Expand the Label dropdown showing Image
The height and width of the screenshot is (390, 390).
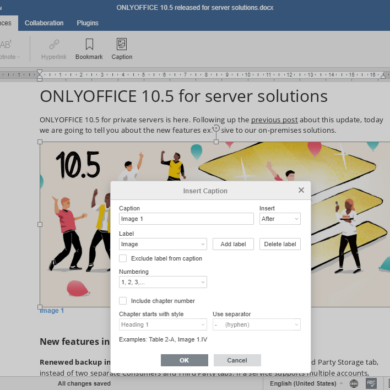163,244
